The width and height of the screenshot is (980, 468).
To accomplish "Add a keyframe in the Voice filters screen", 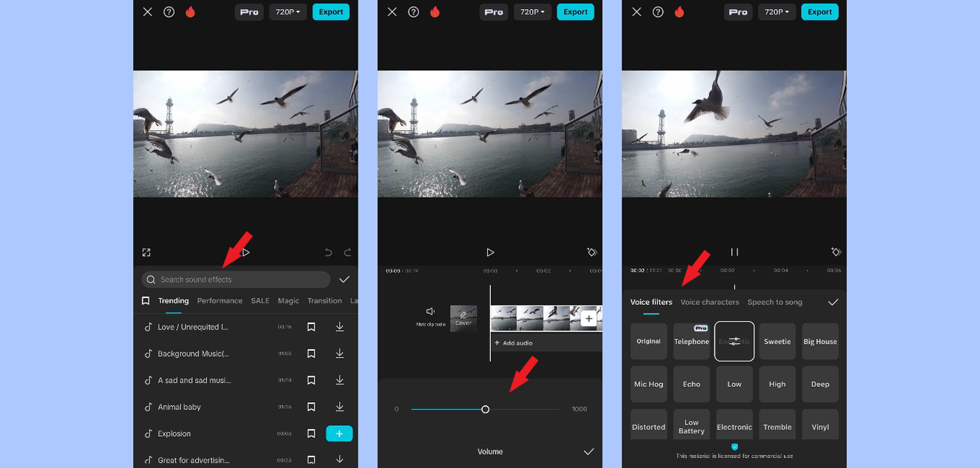I will 835,252.
